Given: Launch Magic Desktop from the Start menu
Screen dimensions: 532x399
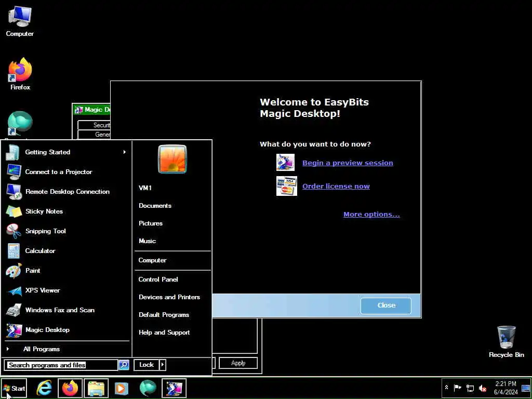Looking at the screenshot, I should 66,330.
